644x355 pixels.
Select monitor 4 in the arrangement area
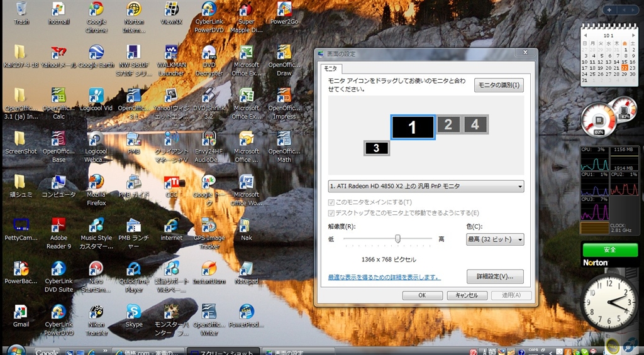(475, 124)
